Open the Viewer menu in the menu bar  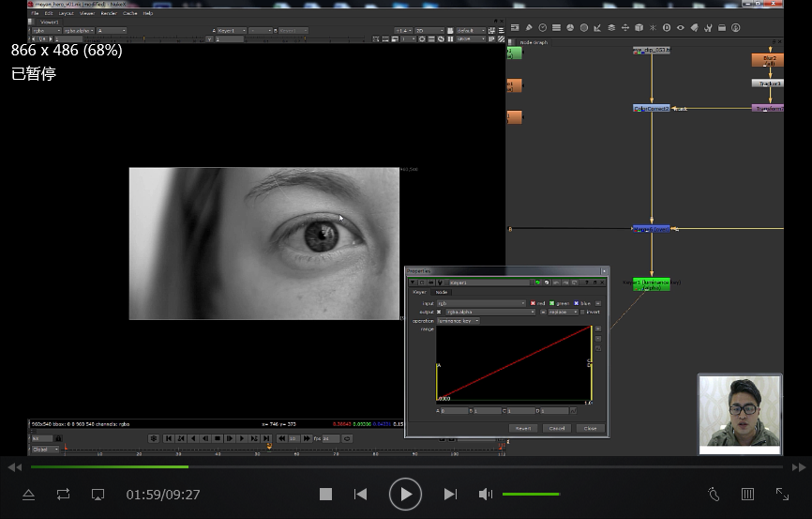tap(86, 13)
